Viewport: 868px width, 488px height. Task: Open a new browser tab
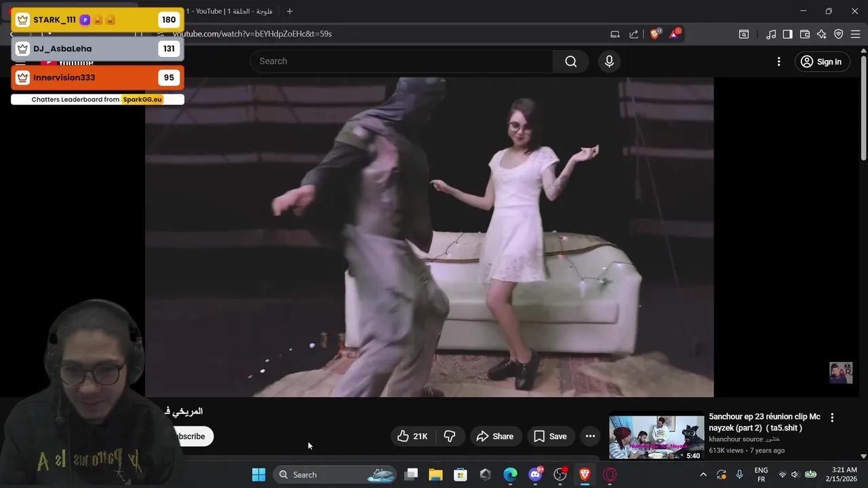290,12
